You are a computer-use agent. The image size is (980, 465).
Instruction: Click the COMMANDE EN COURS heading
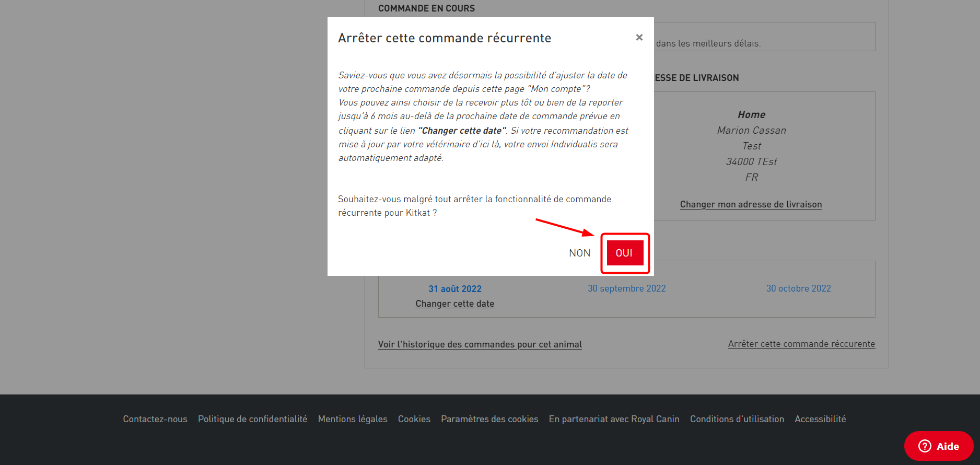(x=426, y=8)
